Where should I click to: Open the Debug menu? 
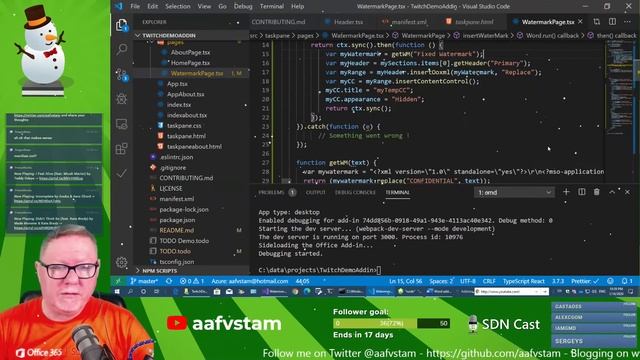(x=243, y=6)
